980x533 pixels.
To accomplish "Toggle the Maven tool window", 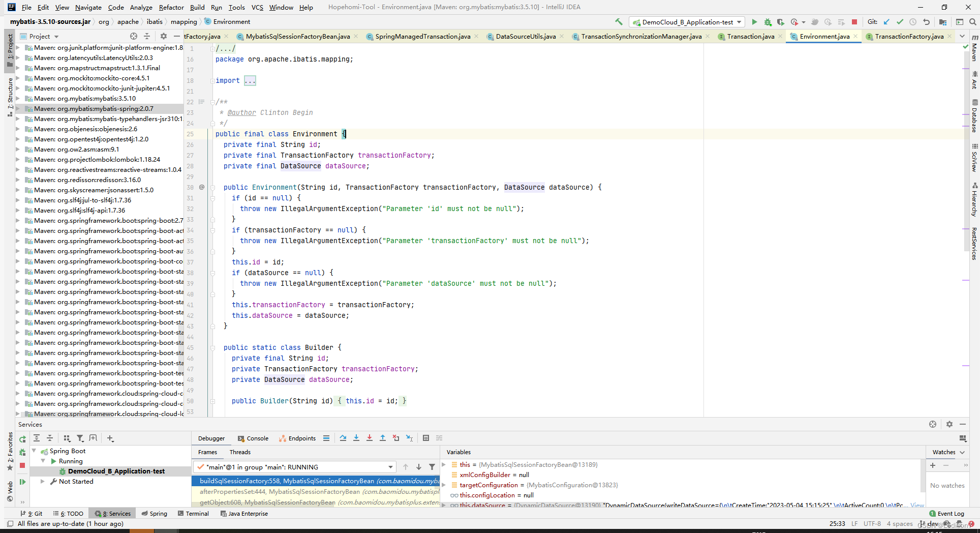I will tap(974, 48).
